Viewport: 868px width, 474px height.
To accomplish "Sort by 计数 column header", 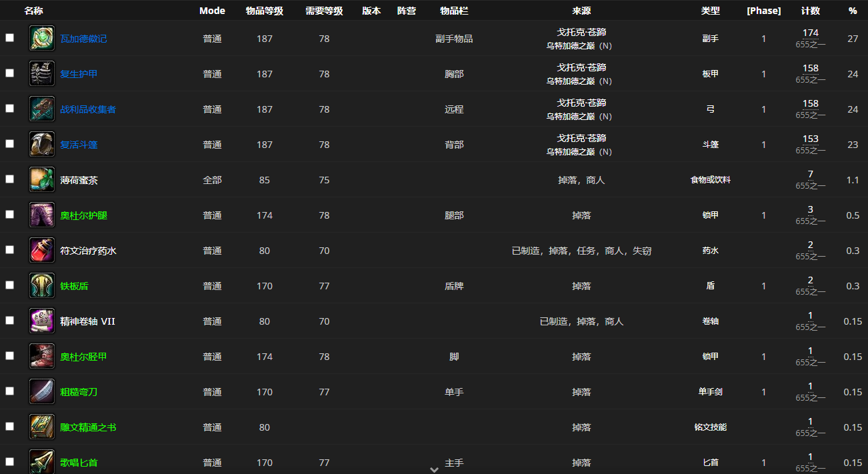I will click(811, 11).
